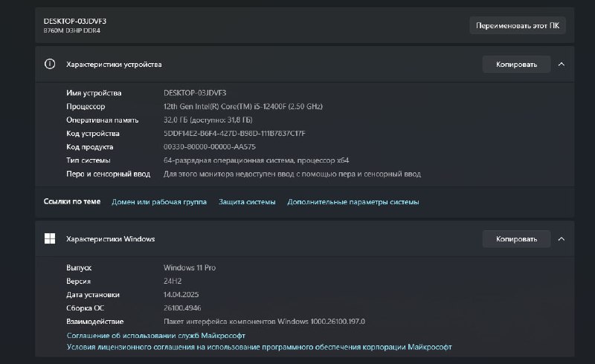Select OS build 26100.4946
Image resolution: width=595 pixels, height=364 pixels.
[182, 308]
